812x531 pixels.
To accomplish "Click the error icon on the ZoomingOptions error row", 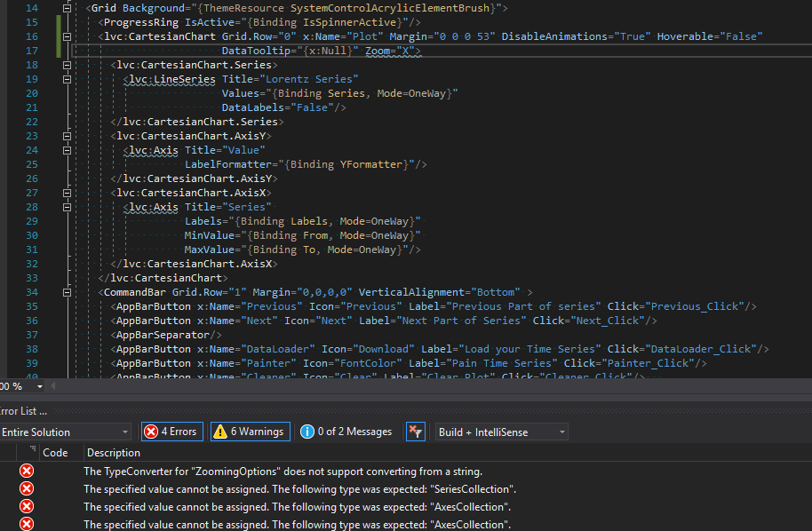I will tap(26, 471).
